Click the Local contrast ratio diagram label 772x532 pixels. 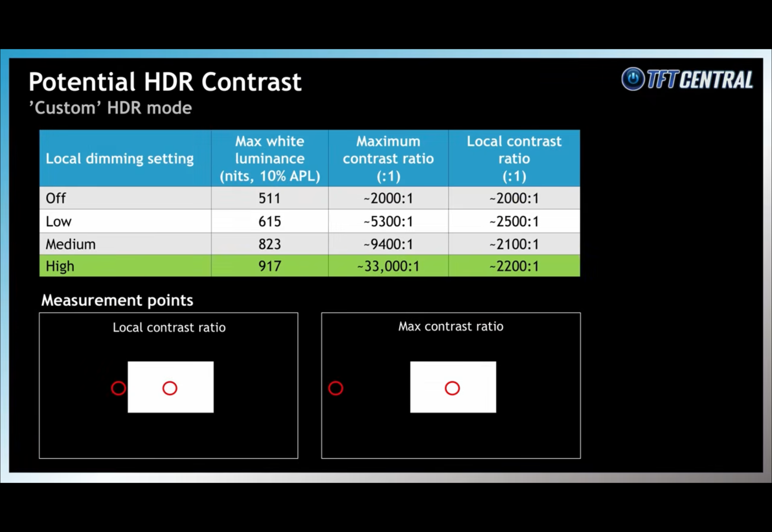[x=169, y=328]
